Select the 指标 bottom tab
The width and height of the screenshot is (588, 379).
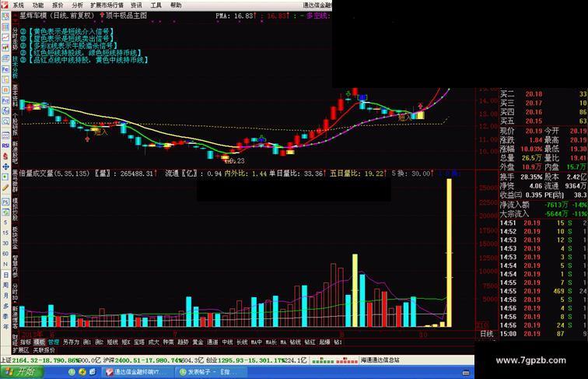pyautogui.click(x=26, y=342)
